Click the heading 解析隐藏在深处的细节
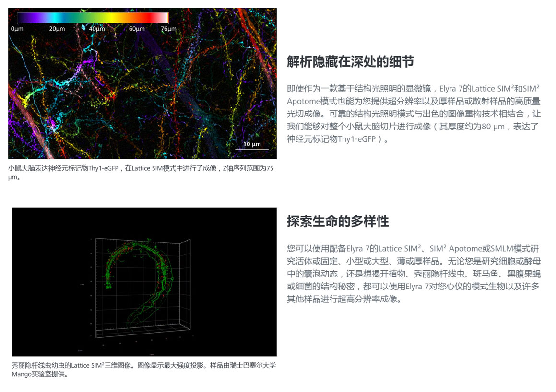 pyautogui.click(x=350, y=62)
